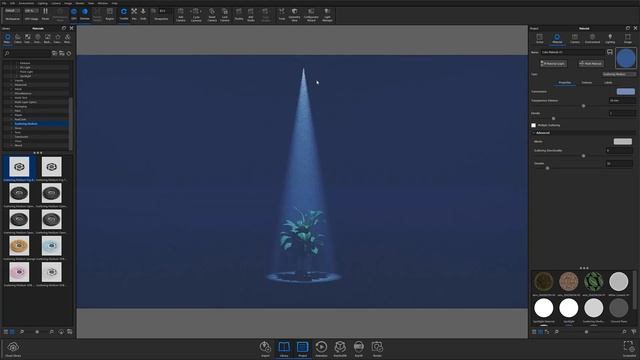640x360 pixels.
Task: Switch to Library Environments tab
Action: tap(37, 39)
